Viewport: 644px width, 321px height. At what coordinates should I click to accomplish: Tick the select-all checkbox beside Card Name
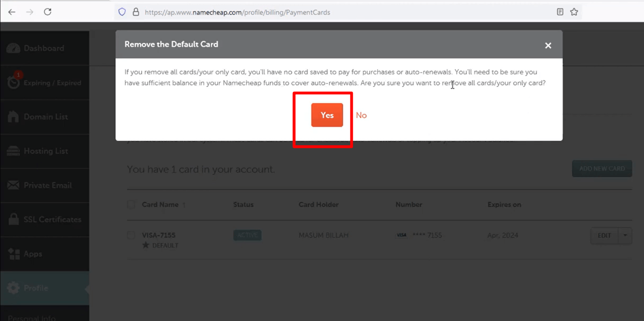131,204
